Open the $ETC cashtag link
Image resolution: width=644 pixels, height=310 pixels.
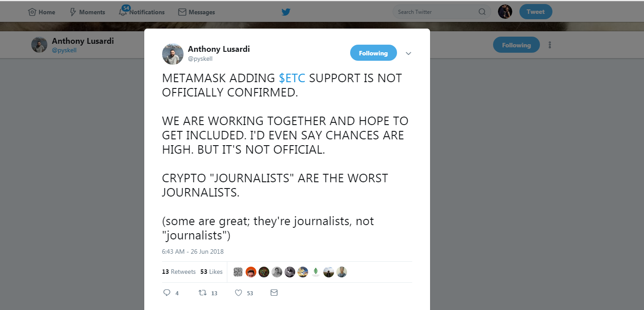[x=292, y=78]
